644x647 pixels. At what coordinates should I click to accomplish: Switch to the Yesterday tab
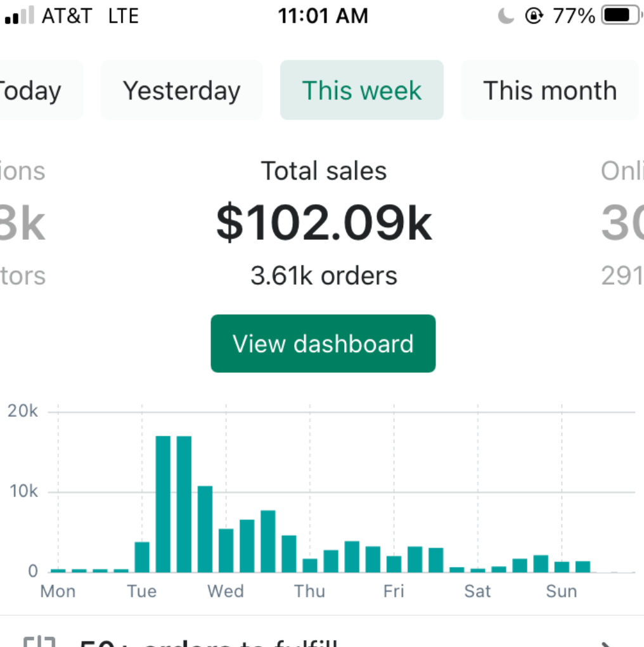[182, 91]
